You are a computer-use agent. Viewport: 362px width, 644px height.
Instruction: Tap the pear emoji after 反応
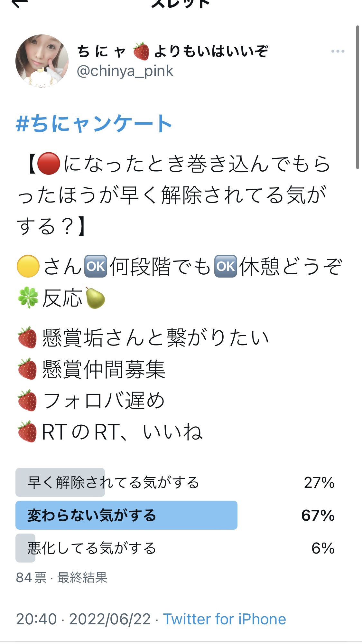(x=95, y=298)
